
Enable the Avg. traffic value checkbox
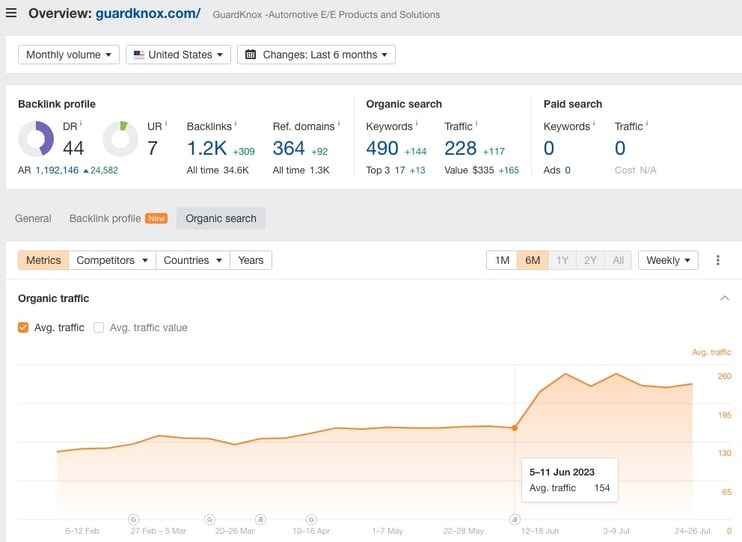click(99, 327)
